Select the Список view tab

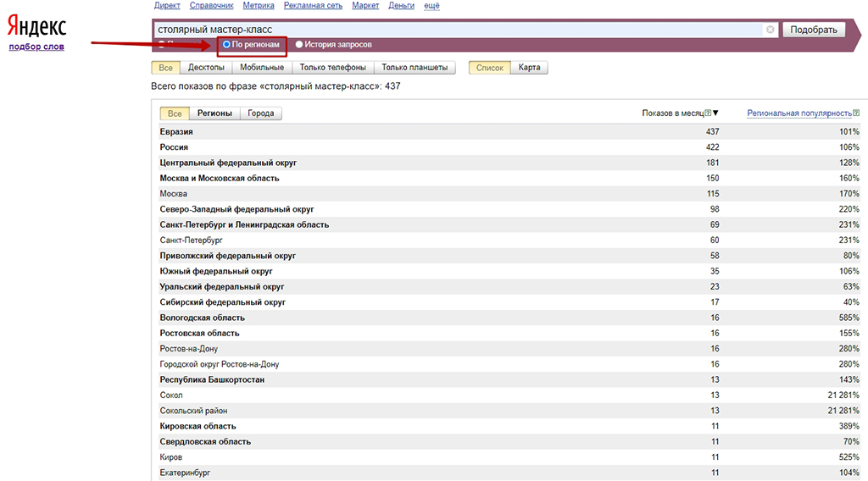point(489,68)
